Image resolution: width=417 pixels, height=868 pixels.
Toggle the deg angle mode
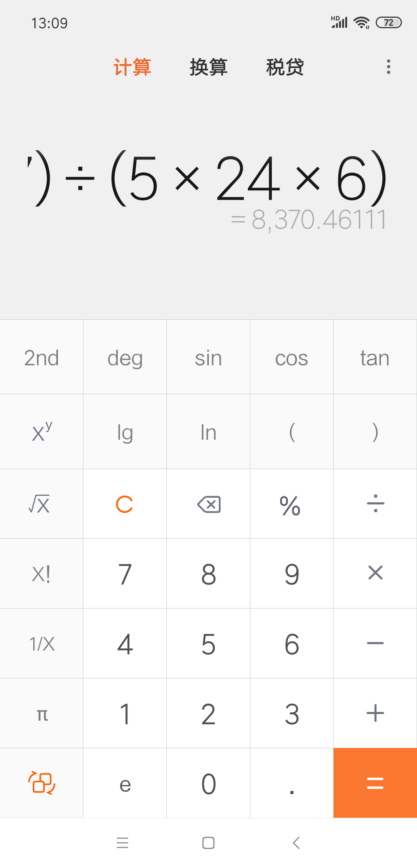tap(125, 357)
